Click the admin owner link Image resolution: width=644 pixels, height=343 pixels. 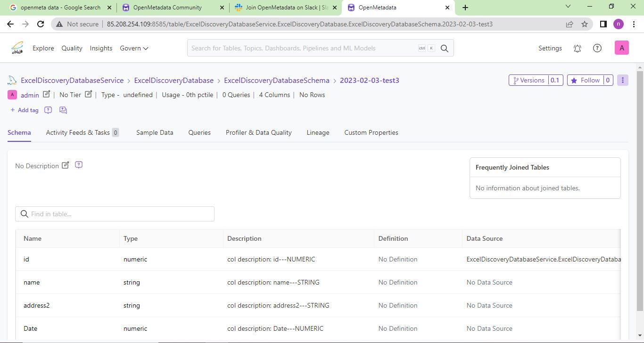point(30,95)
